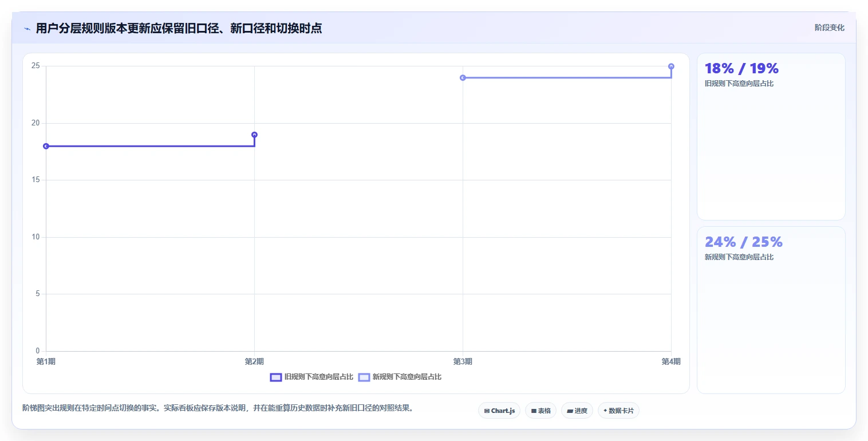Click the 第1期 x-axis label
Image resolution: width=868 pixels, height=441 pixels.
(x=46, y=361)
